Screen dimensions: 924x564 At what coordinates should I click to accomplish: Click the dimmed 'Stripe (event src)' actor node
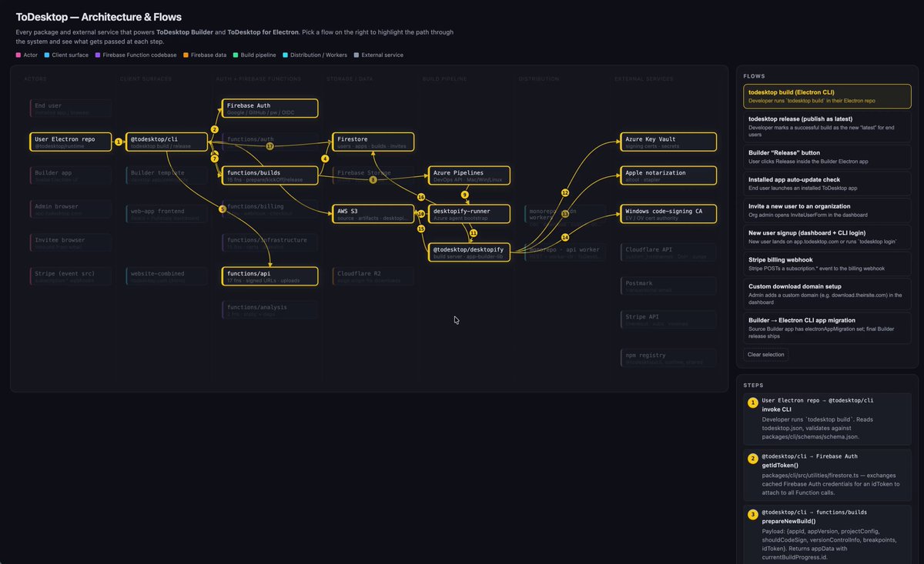pyautogui.click(x=71, y=276)
